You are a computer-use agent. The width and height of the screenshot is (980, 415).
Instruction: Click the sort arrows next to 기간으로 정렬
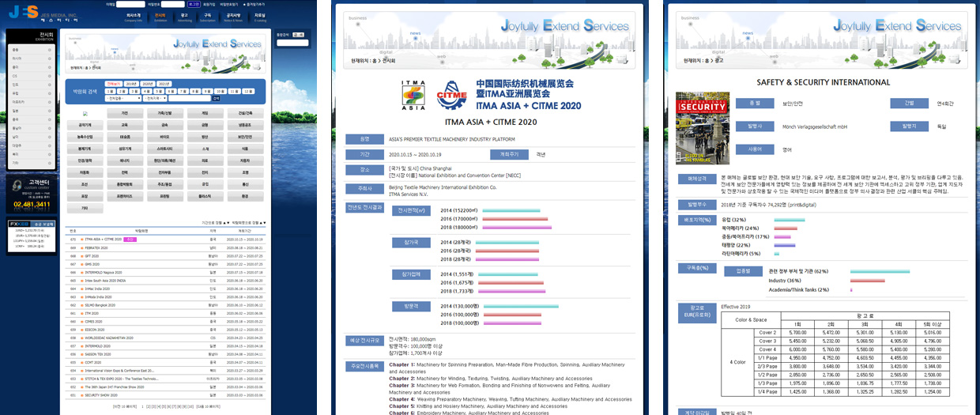pyautogui.click(x=226, y=223)
